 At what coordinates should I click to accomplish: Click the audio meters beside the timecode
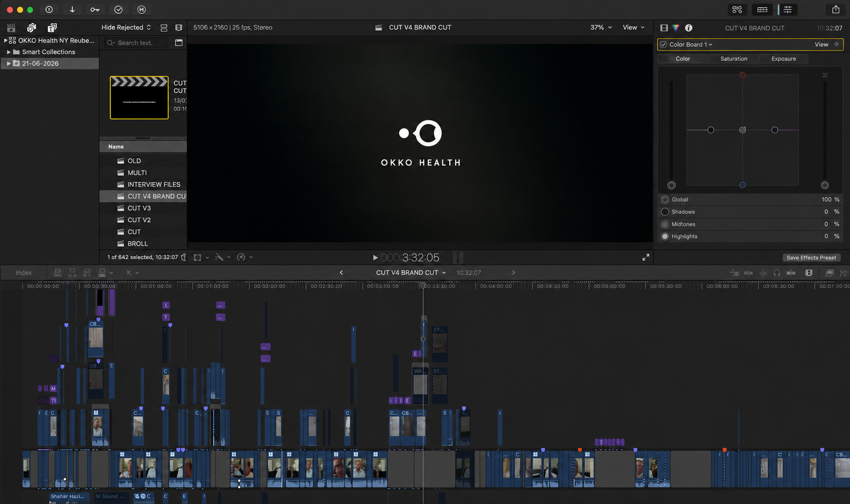[458, 257]
